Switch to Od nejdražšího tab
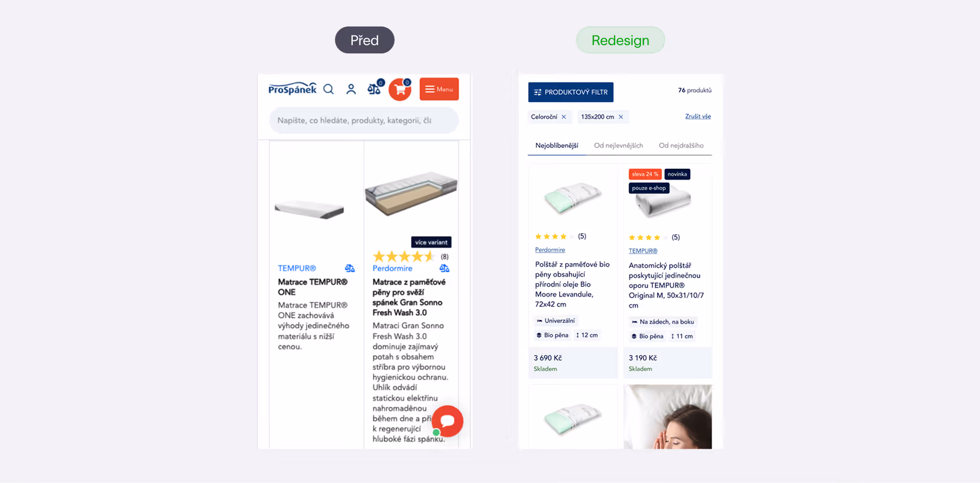 click(681, 146)
